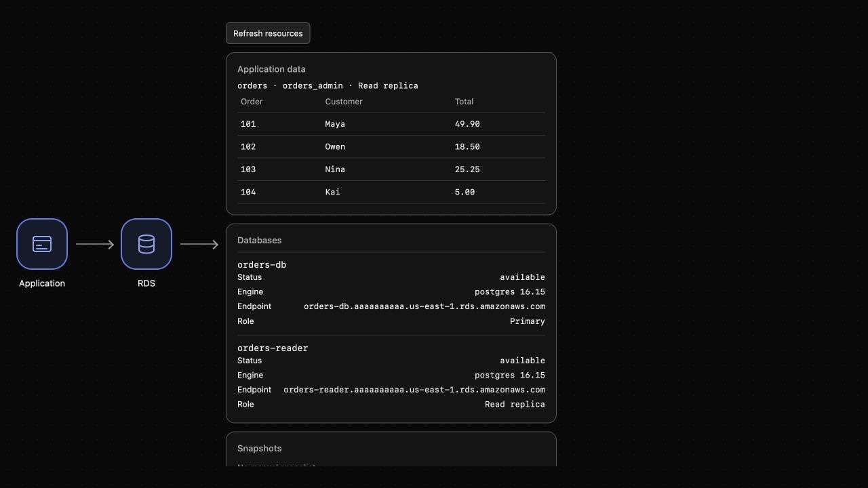Click the Total column header
Screen dimensions: 868x488
click(464, 102)
